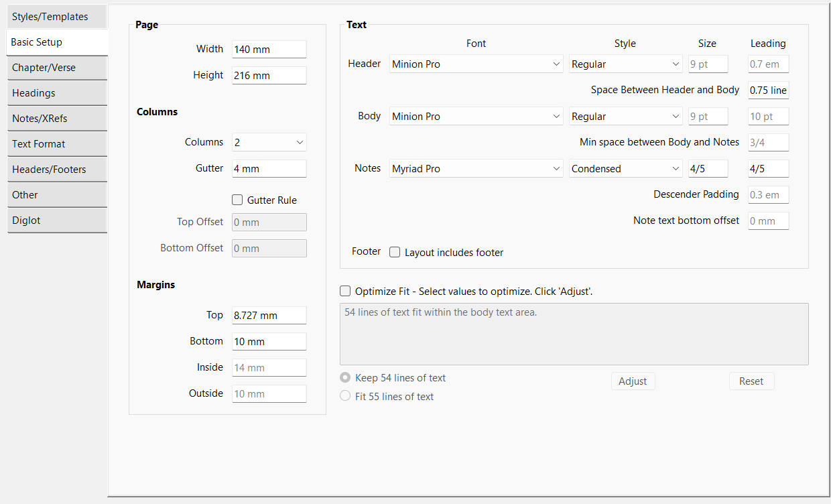The width and height of the screenshot is (831, 504).
Task: Click the Header size field
Action: (x=708, y=64)
